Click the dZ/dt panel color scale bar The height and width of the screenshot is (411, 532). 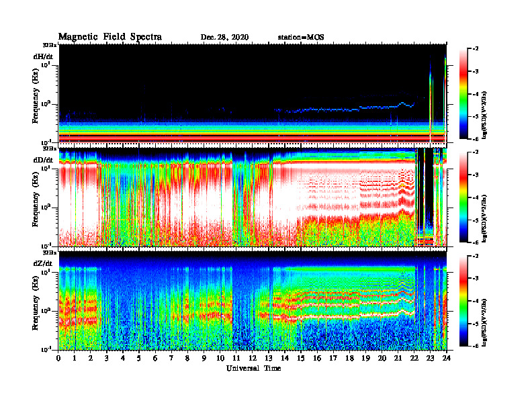pos(463,301)
